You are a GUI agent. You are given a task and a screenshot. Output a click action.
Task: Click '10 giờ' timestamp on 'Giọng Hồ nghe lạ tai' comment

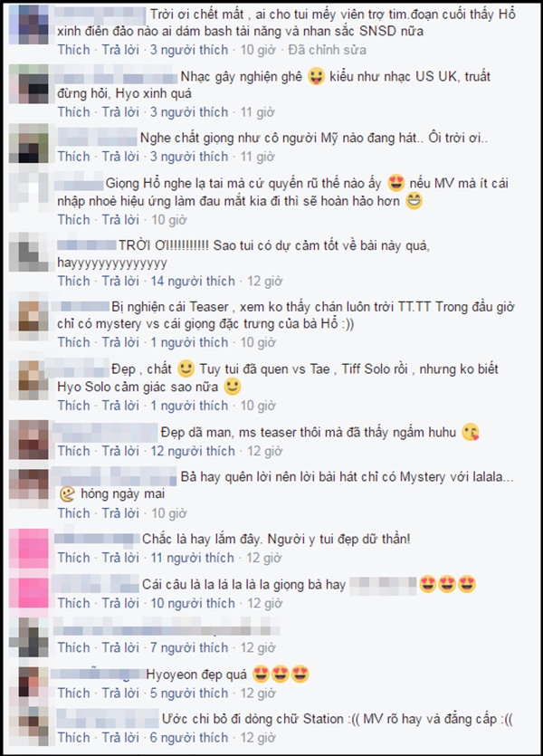(169, 220)
